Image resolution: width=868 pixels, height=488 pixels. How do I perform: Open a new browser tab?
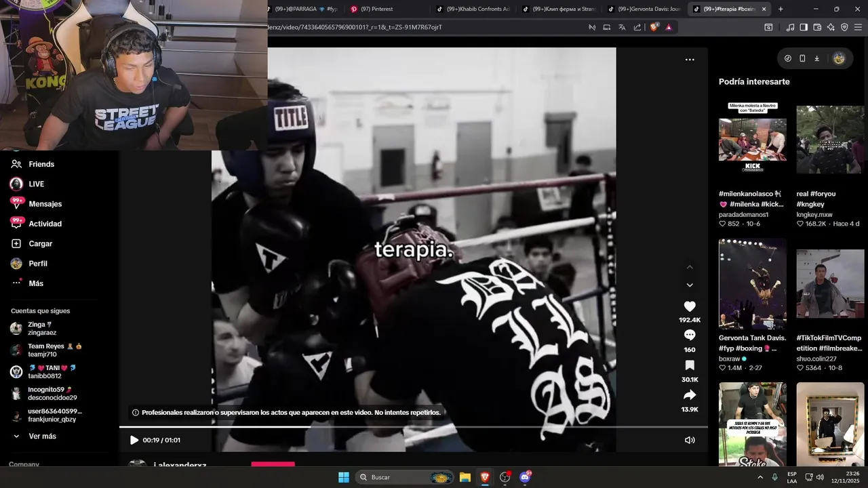[x=781, y=9]
